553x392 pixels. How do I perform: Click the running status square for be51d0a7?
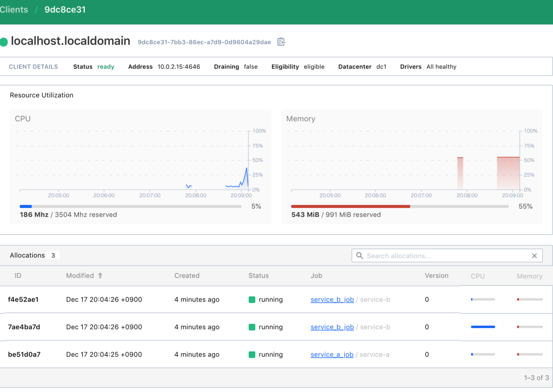coord(252,355)
